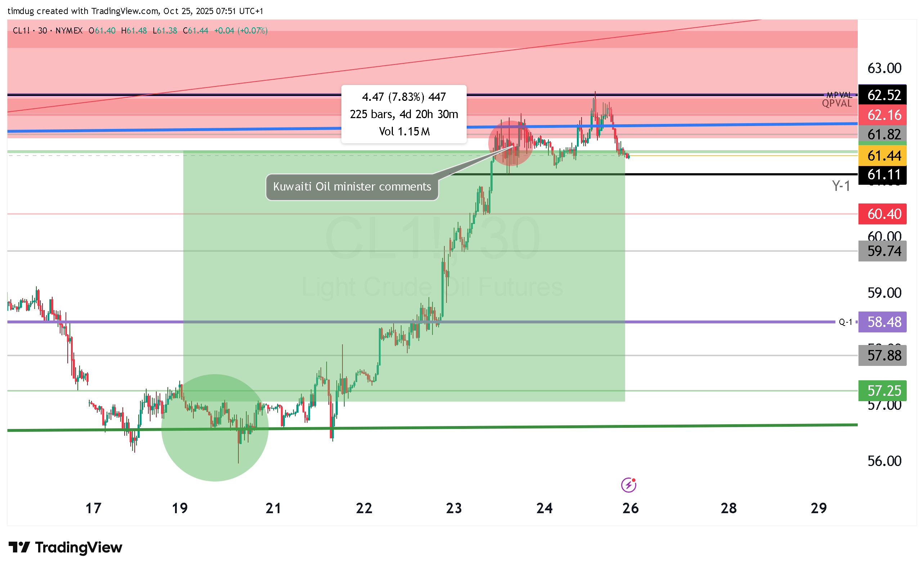The width and height of the screenshot is (924, 569).
Task: Click the purple 58.48 Q-1 price label
Action: click(882, 322)
